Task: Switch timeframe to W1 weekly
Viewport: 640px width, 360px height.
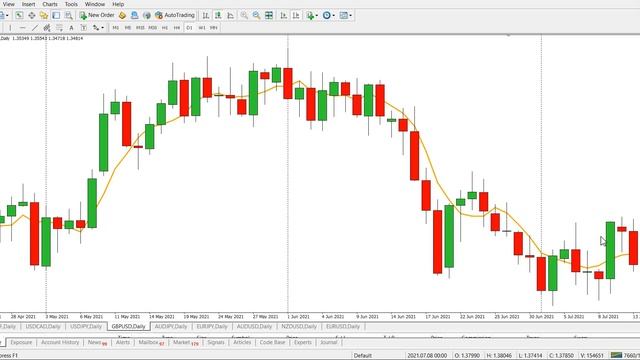Action: (x=202, y=28)
